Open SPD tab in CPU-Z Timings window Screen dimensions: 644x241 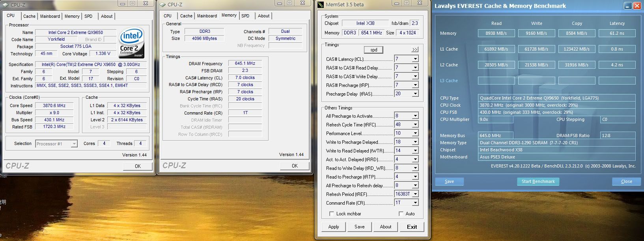[245, 16]
